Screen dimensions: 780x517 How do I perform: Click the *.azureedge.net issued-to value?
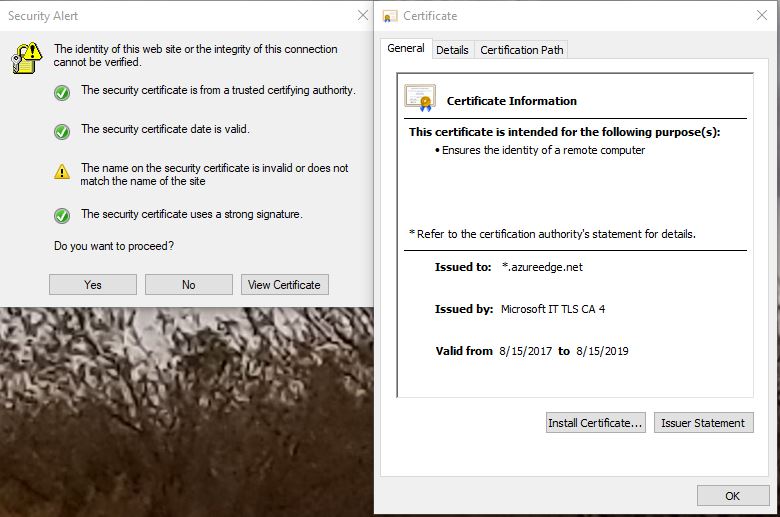click(541, 267)
